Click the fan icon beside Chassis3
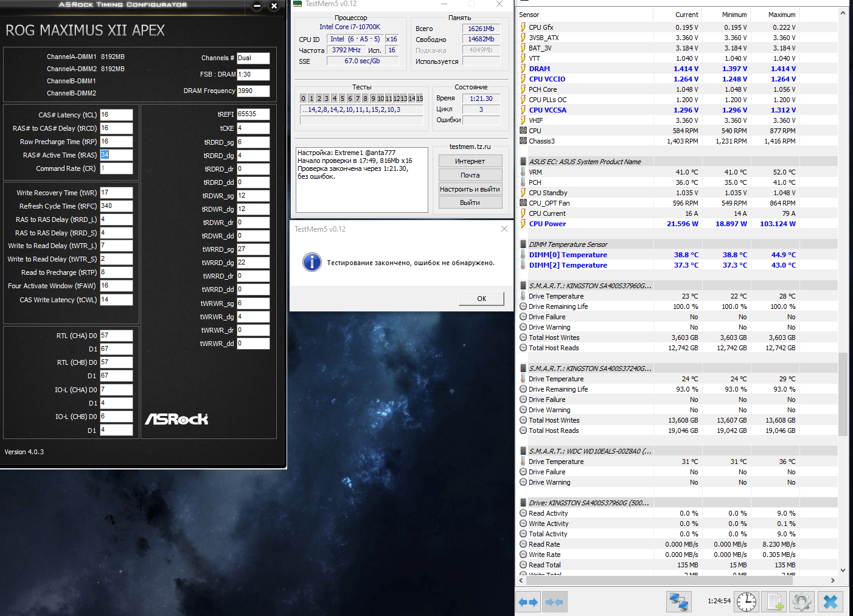Image resolution: width=853 pixels, height=616 pixels. (x=523, y=141)
